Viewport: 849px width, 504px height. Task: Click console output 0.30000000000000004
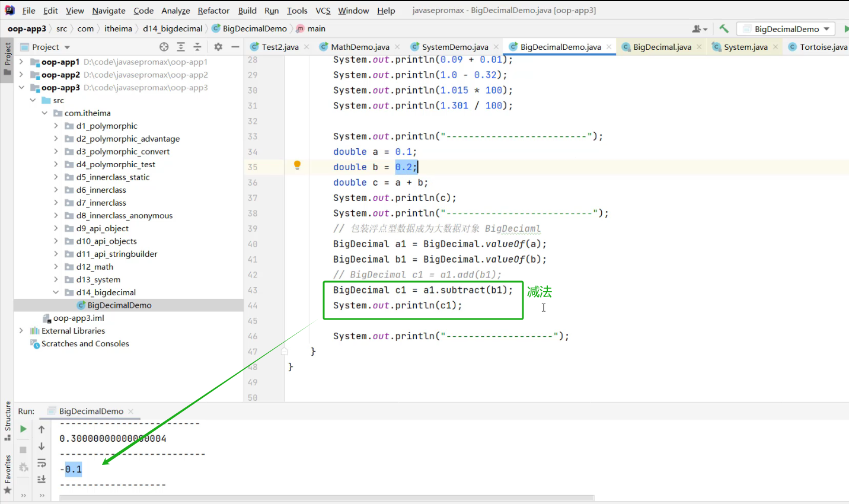tap(113, 439)
